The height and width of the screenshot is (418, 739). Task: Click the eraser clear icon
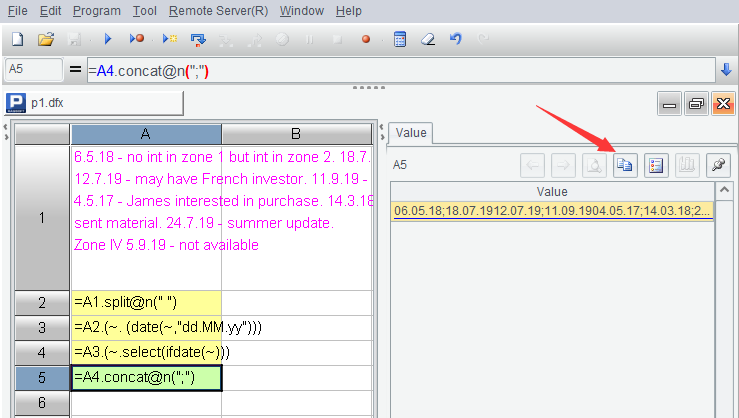[428, 39]
